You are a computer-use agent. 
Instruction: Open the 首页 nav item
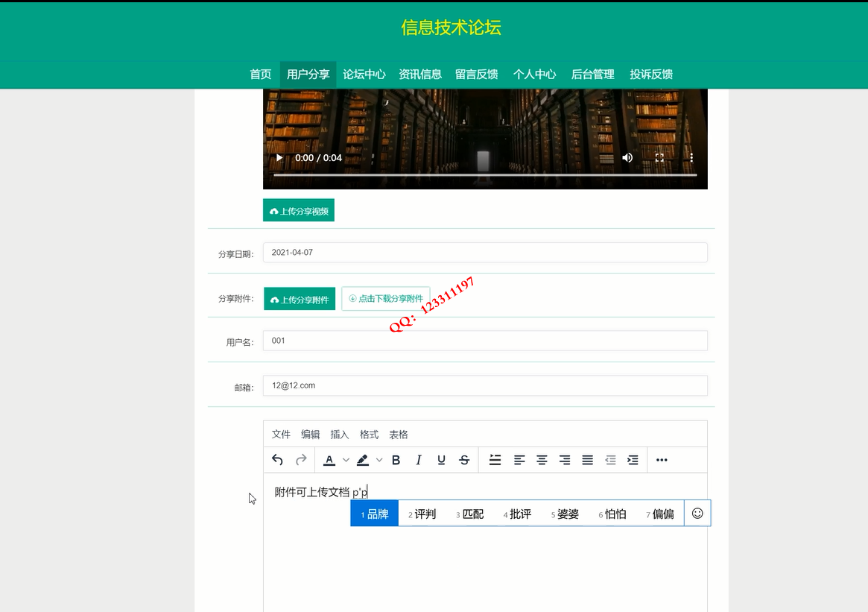coord(260,75)
